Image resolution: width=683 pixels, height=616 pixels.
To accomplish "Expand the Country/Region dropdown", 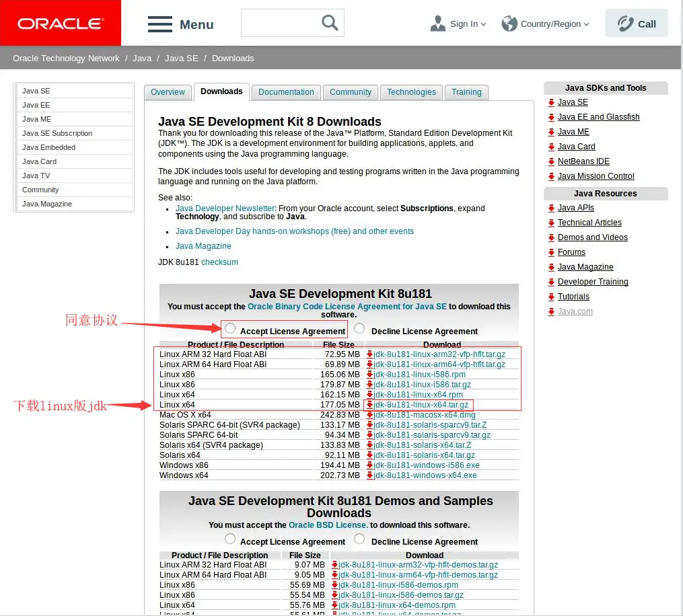I will click(586, 24).
